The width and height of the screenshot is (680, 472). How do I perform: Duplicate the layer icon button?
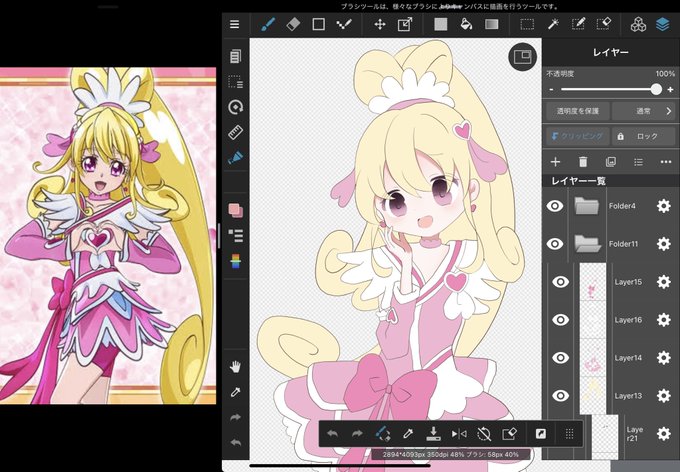(x=611, y=162)
